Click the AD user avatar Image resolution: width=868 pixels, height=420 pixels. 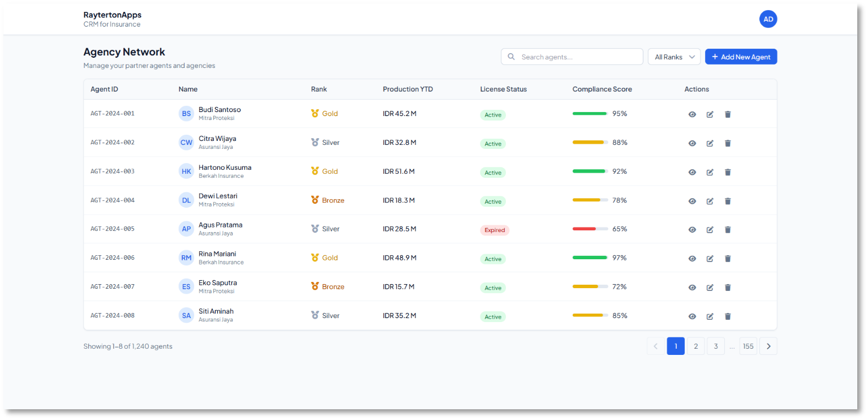[x=768, y=19]
